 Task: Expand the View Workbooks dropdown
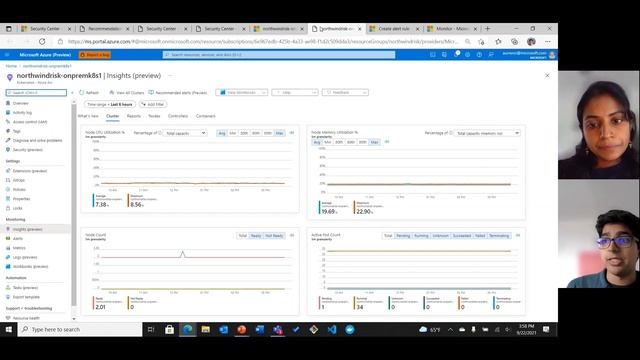[242, 93]
